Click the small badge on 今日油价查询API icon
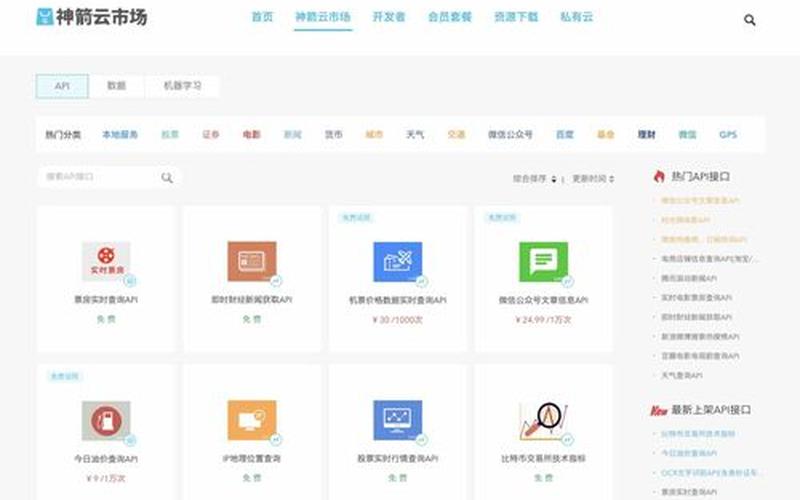The height and width of the screenshot is (500, 800). (130, 440)
